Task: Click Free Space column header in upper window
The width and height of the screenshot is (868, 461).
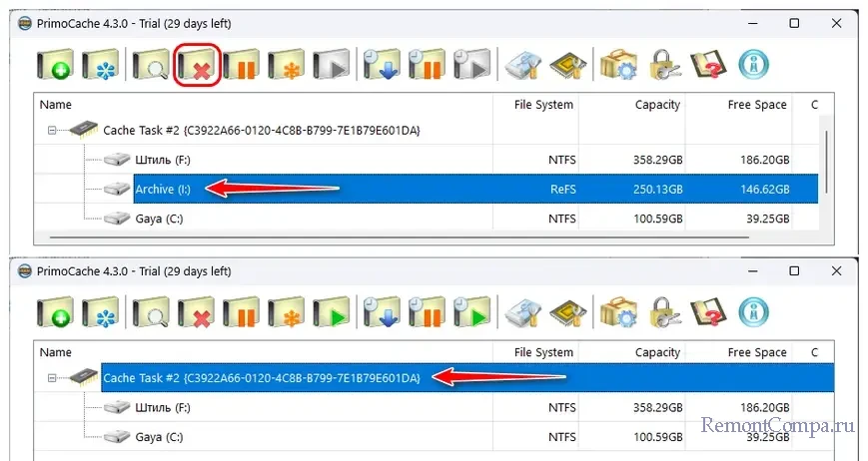Action: click(x=756, y=105)
